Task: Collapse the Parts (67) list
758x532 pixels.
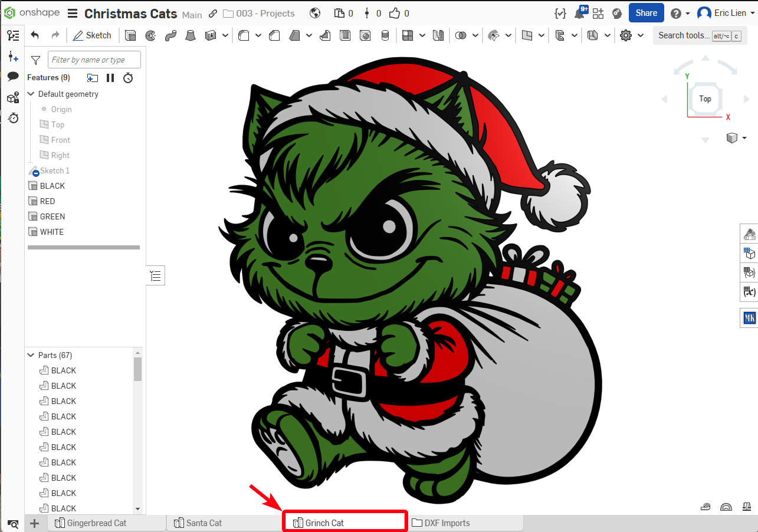Action: click(x=31, y=355)
